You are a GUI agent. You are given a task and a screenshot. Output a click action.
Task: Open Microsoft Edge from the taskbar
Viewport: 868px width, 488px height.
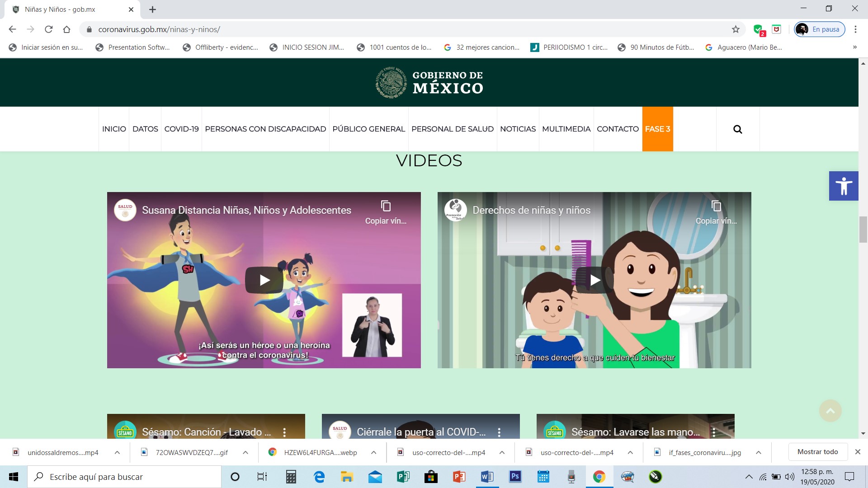319,477
